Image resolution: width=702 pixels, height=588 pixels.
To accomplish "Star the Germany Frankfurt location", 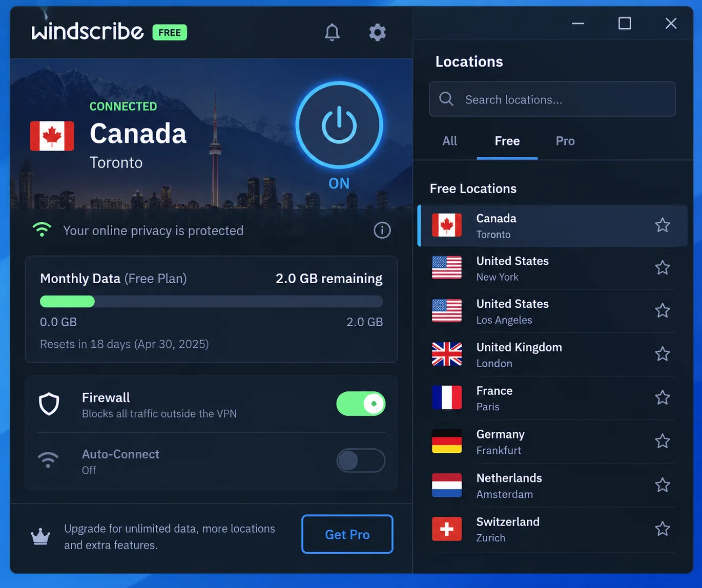I will click(x=663, y=441).
